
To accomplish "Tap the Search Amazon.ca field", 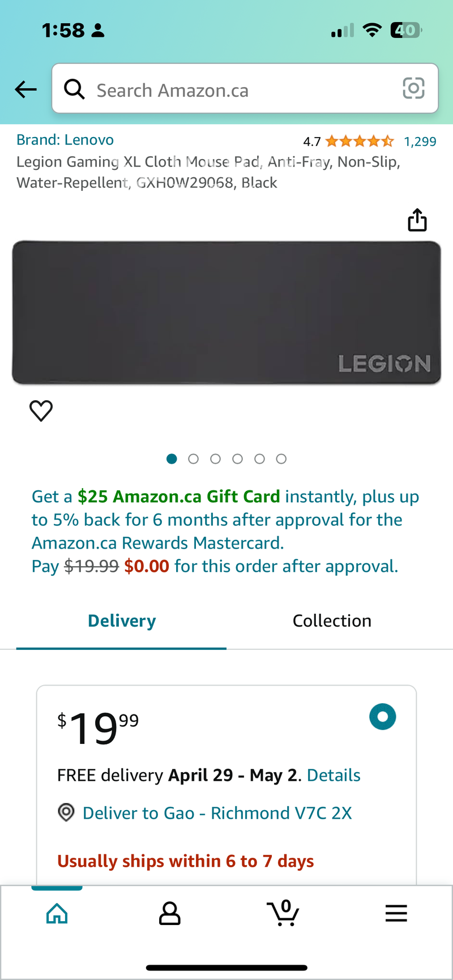I will pyautogui.click(x=238, y=89).
